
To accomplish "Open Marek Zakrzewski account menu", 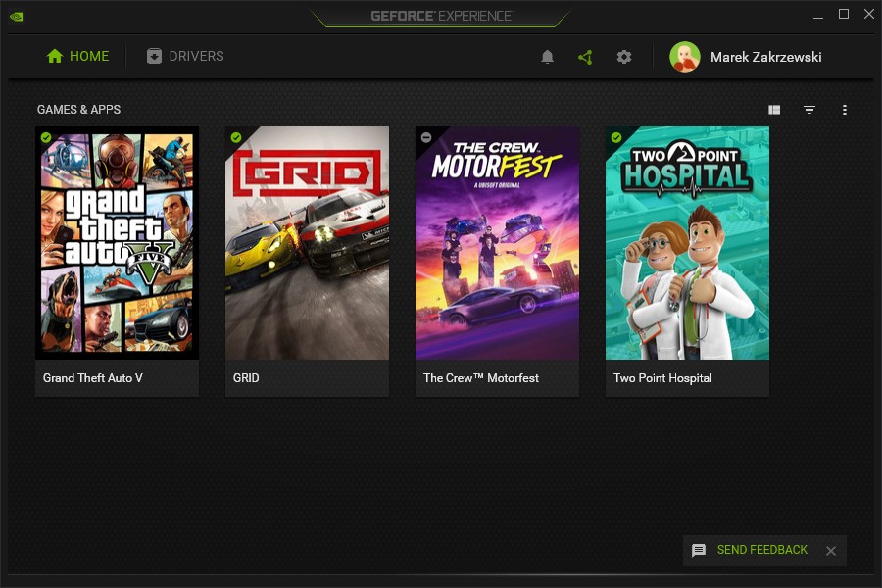I will [x=746, y=57].
